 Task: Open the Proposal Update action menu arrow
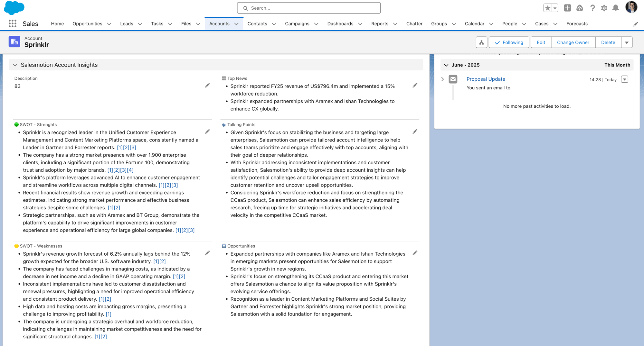tap(624, 79)
